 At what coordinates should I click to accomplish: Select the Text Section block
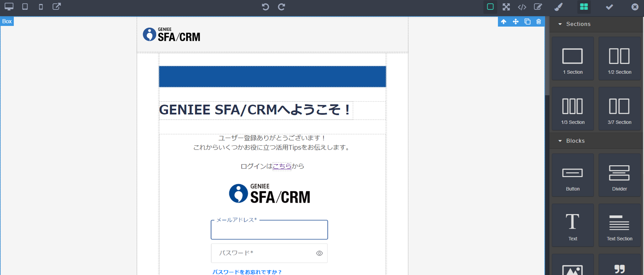click(620, 225)
